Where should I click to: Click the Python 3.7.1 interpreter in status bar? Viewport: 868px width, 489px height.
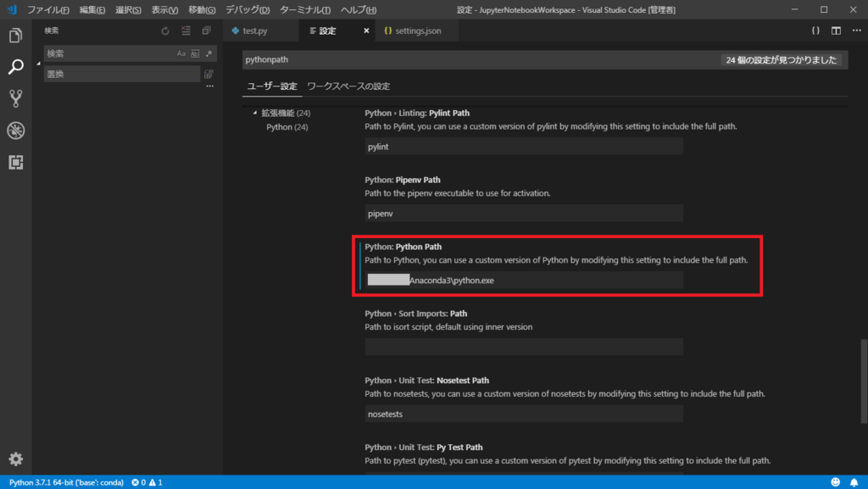[x=66, y=482]
